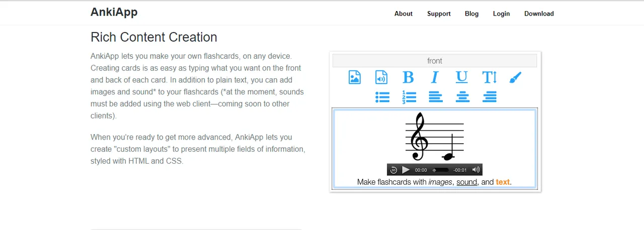
Task: Align text to the right
Action: click(x=490, y=97)
